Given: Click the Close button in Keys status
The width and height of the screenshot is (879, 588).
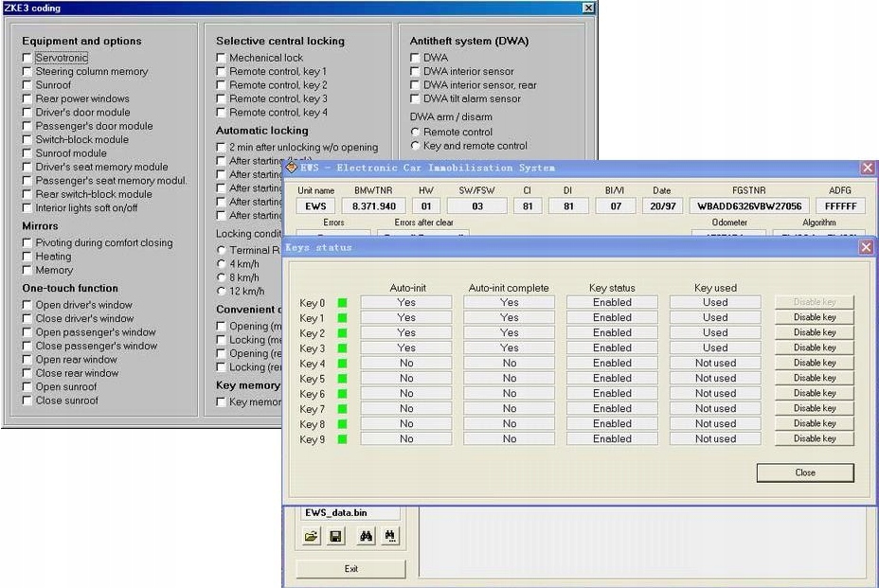Looking at the screenshot, I should click(804, 472).
